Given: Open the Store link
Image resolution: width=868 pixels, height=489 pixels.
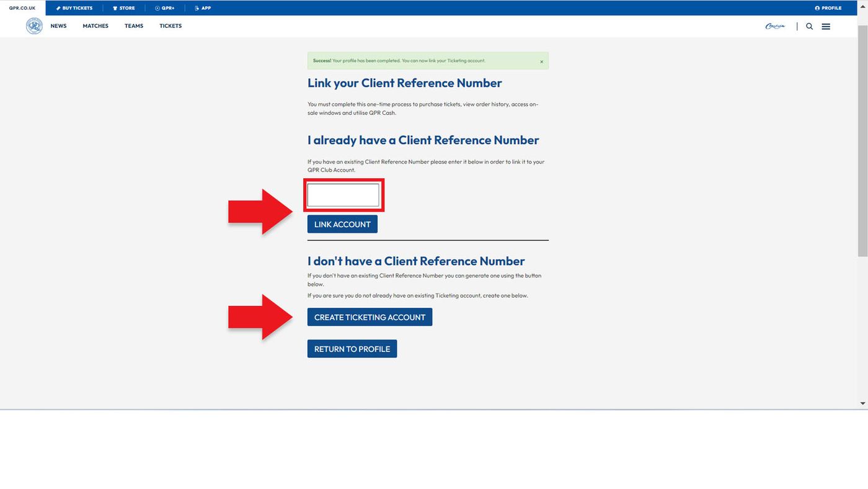Looking at the screenshot, I should pyautogui.click(x=124, y=8).
